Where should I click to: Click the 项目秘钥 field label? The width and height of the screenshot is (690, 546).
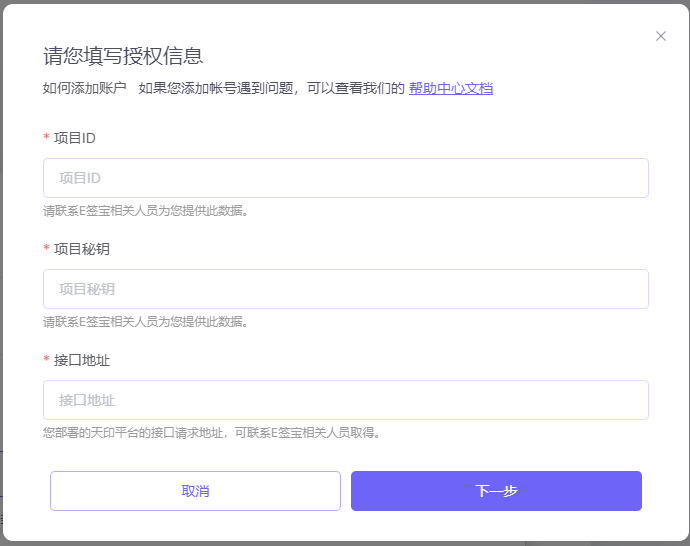(x=81, y=249)
